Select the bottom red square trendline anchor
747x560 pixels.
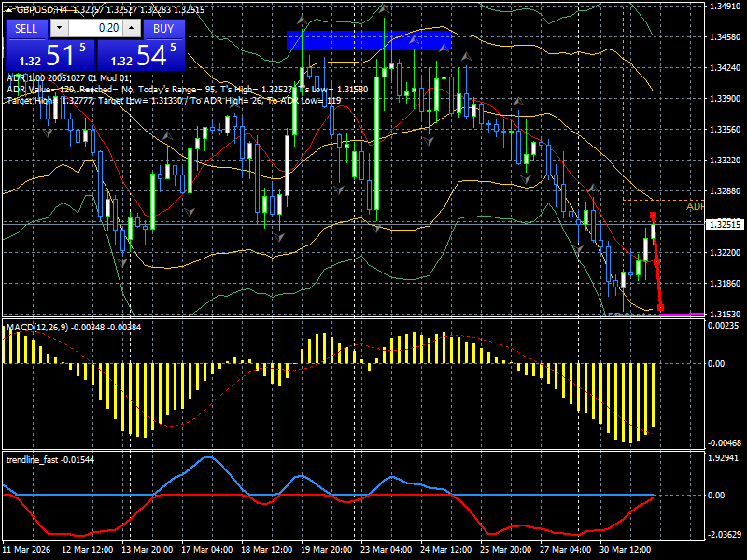[x=660, y=308]
